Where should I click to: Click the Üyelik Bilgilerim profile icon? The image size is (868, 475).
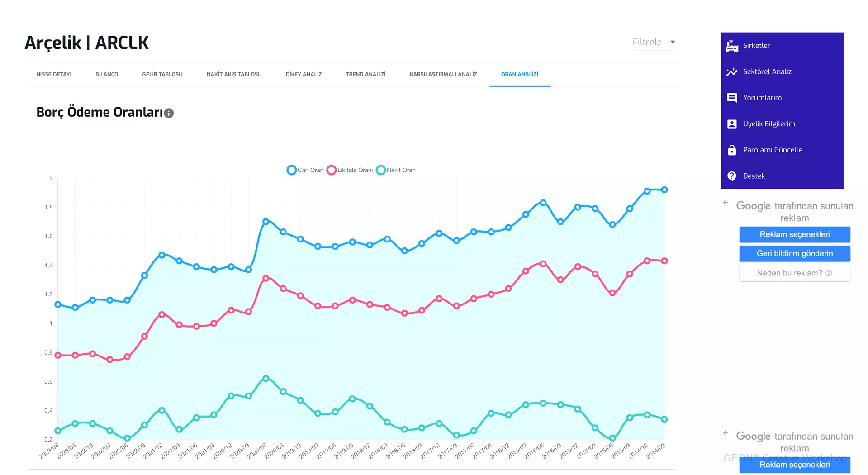pyautogui.click(x=732, y=124)
